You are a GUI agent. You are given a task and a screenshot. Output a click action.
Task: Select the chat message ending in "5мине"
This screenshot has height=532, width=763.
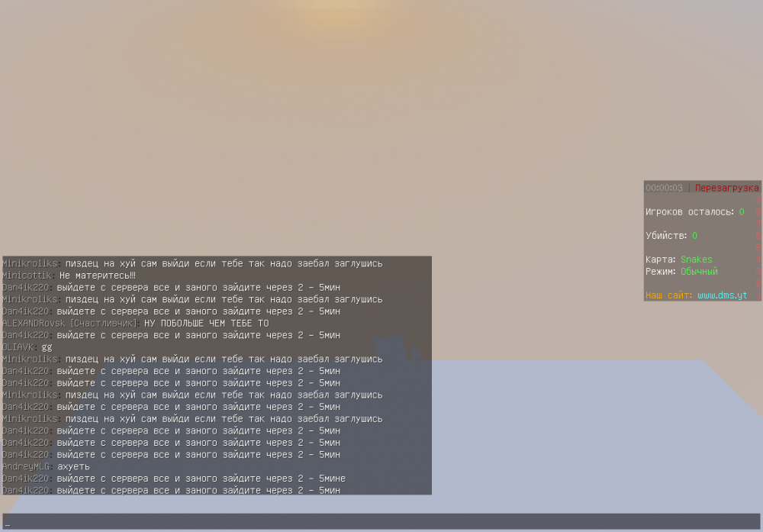click(x=201, y=479)
